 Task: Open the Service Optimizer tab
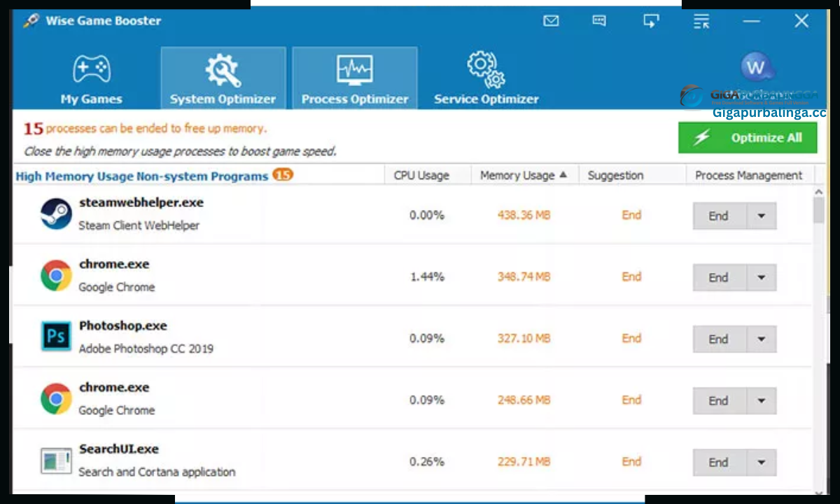486,78
